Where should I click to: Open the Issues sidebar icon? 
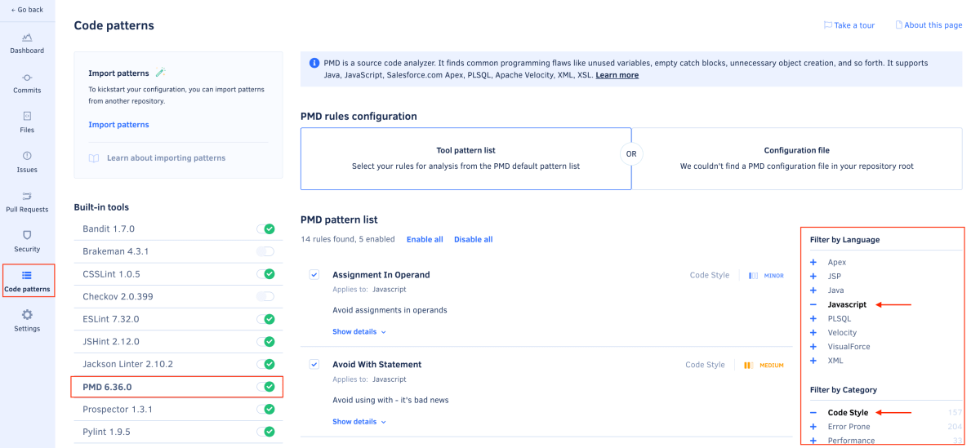click(27, 156)
